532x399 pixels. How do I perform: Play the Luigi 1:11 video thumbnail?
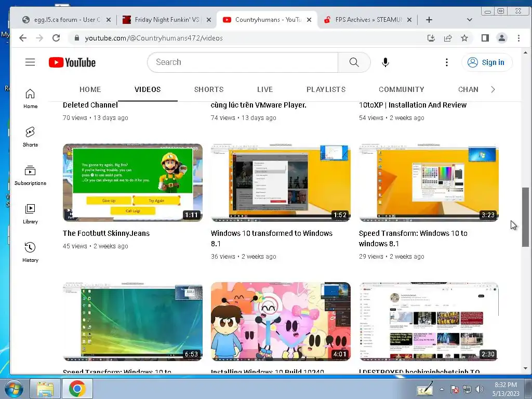click(x=132, y=182)
